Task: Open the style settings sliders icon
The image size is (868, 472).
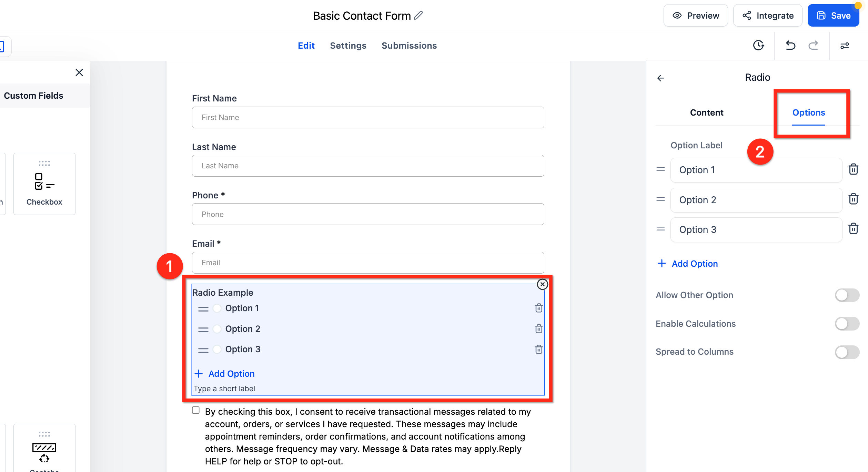Action: click(845, 46)
